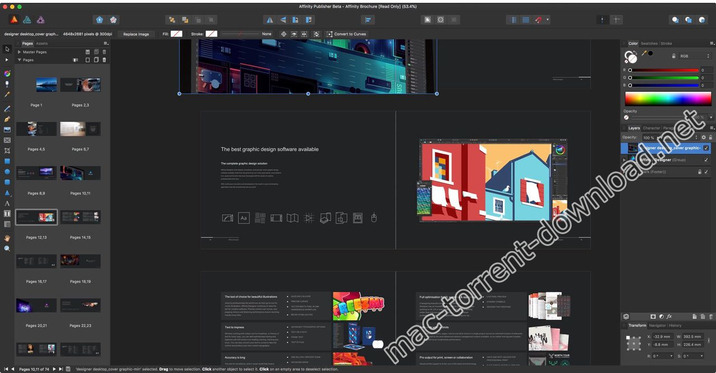716x373 pixels.
Task: Delete layer with the Layers panel trash icon
Action: 710,316
